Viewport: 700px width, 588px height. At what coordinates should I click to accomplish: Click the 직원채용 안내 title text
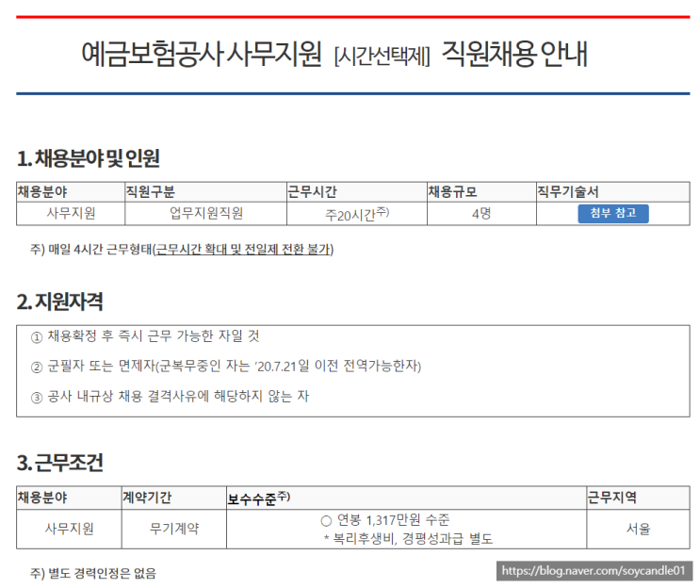click(x=514, y=54)
